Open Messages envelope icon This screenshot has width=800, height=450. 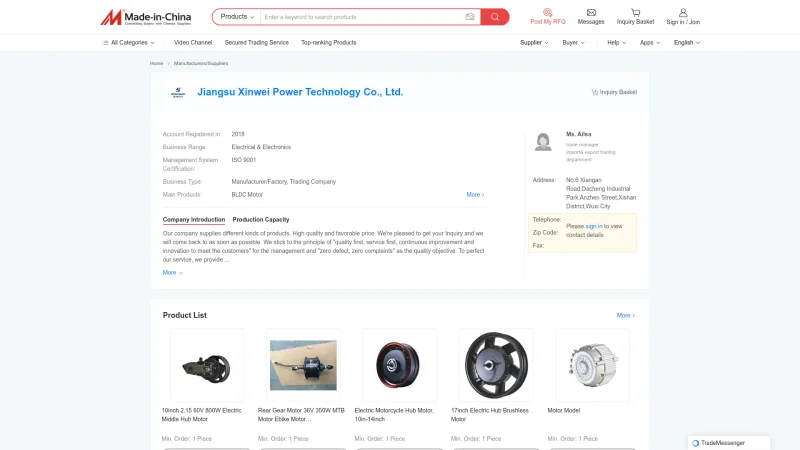591,17
